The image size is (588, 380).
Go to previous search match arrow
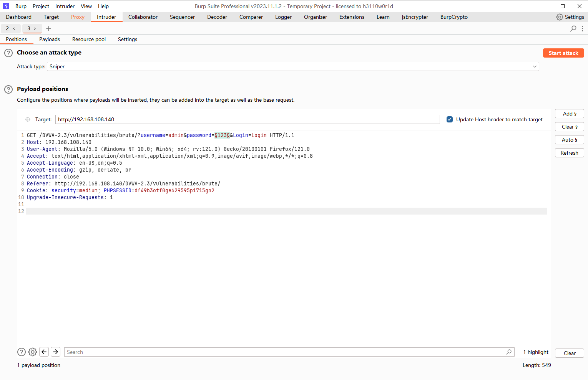point(44,352)
